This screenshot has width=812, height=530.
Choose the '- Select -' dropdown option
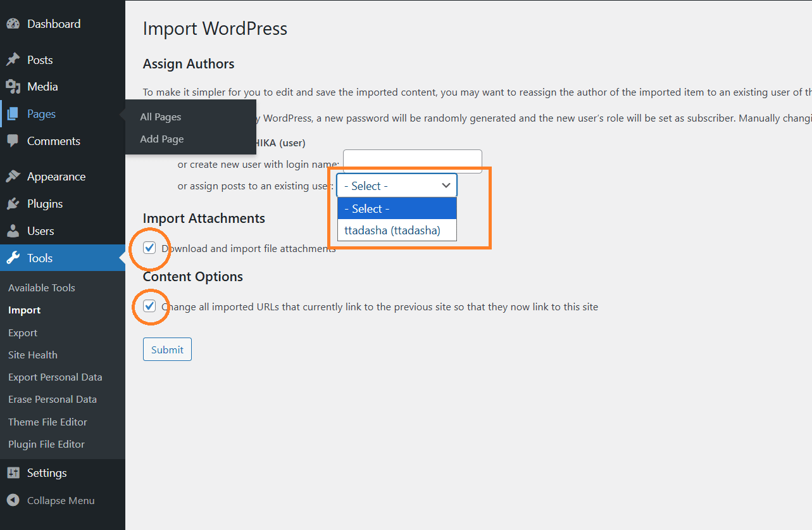[x=397, y=208]
